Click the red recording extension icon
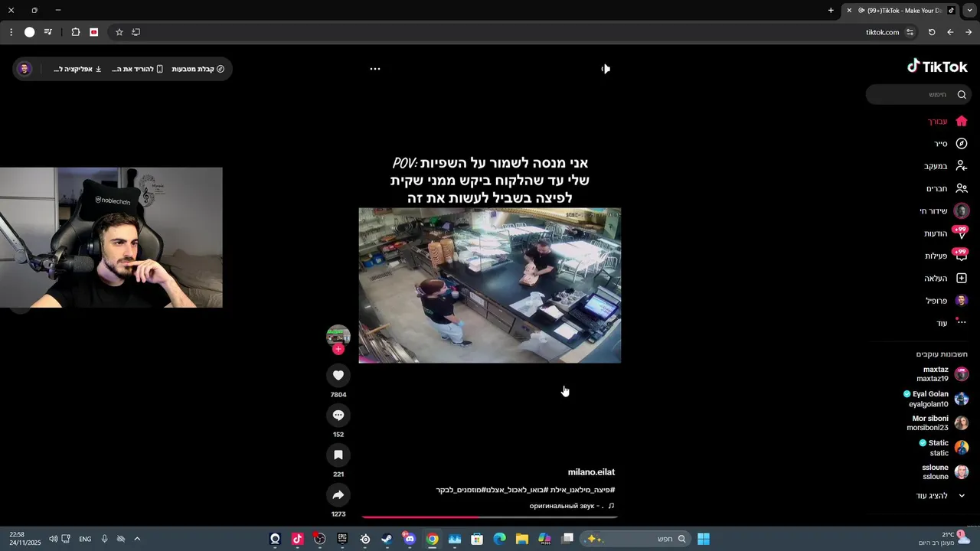This screenshot has width=980, height=551. pos(94,32)
